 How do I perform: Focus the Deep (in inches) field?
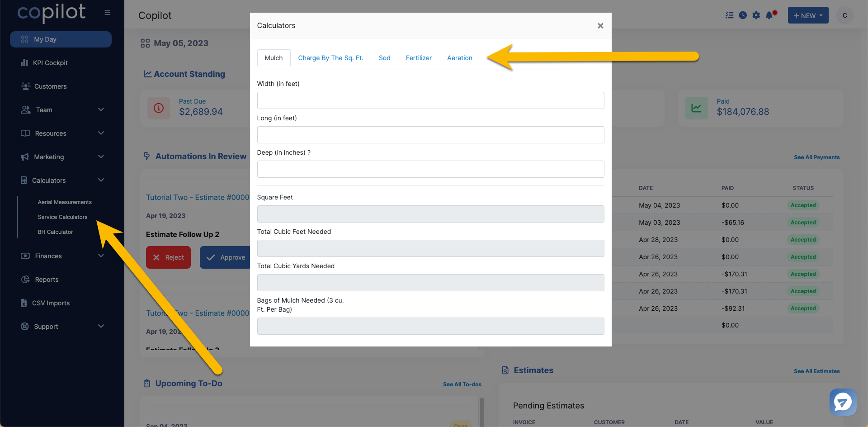point(430,169)
